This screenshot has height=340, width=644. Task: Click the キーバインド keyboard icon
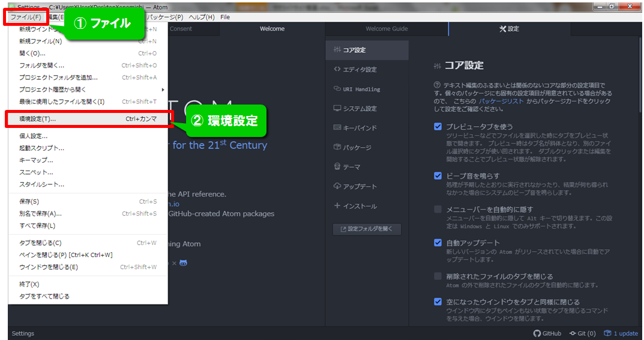[x=337, y=127]
